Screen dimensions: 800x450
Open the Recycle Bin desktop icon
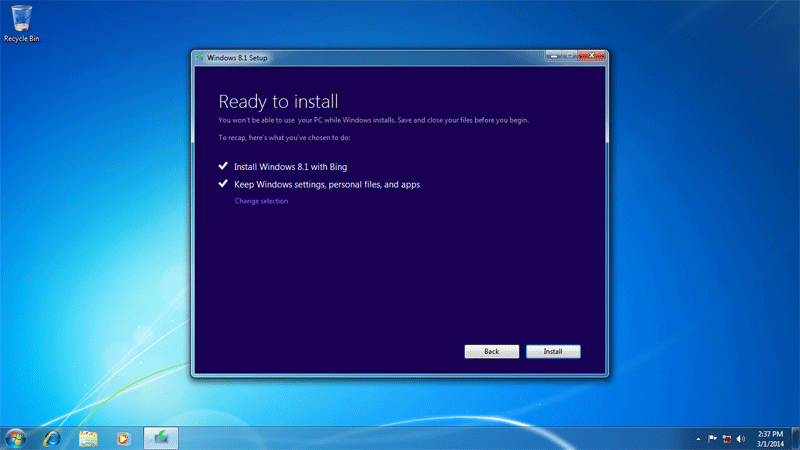pyautogui.click(x=21, y=23)
